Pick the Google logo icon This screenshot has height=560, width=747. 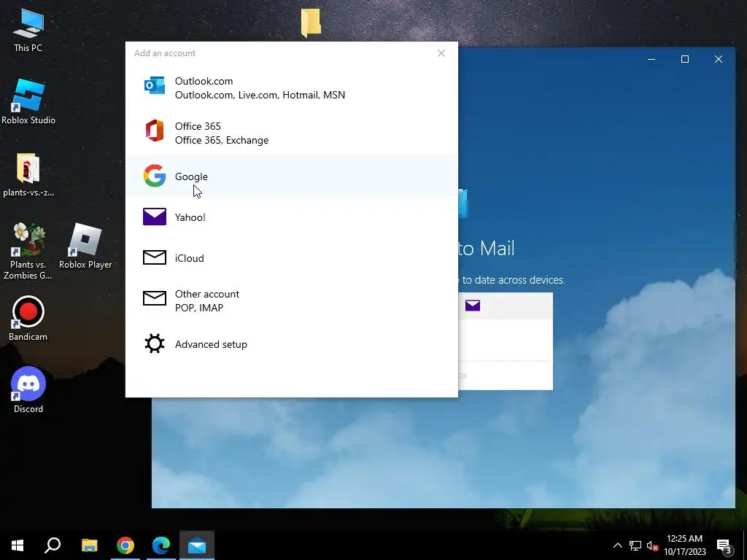click(155, 176)
